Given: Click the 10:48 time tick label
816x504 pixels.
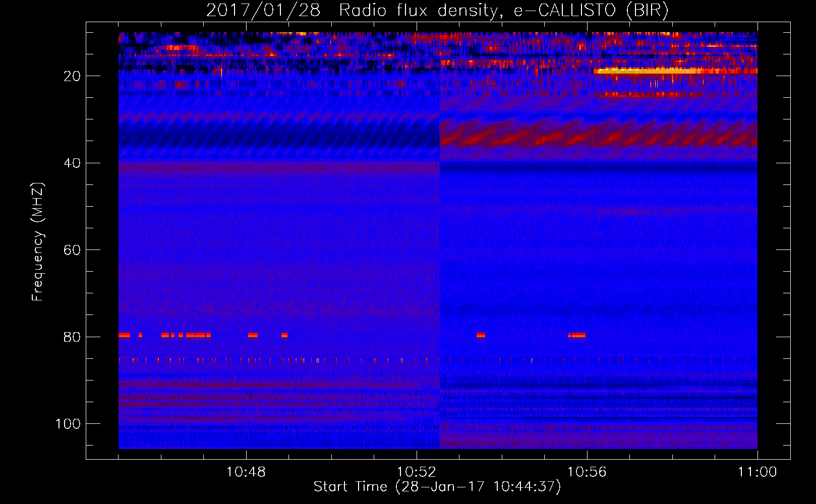Looking at the screenshot, I should click(x=246, y=472).
